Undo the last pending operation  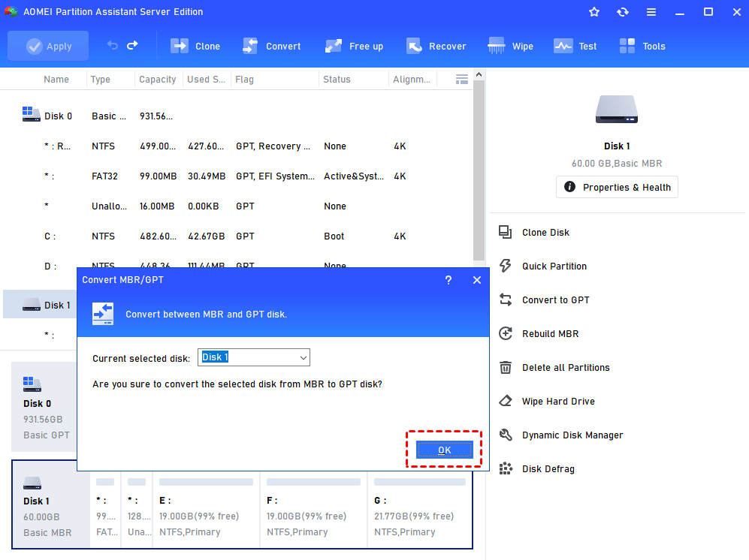pos(112,45)
